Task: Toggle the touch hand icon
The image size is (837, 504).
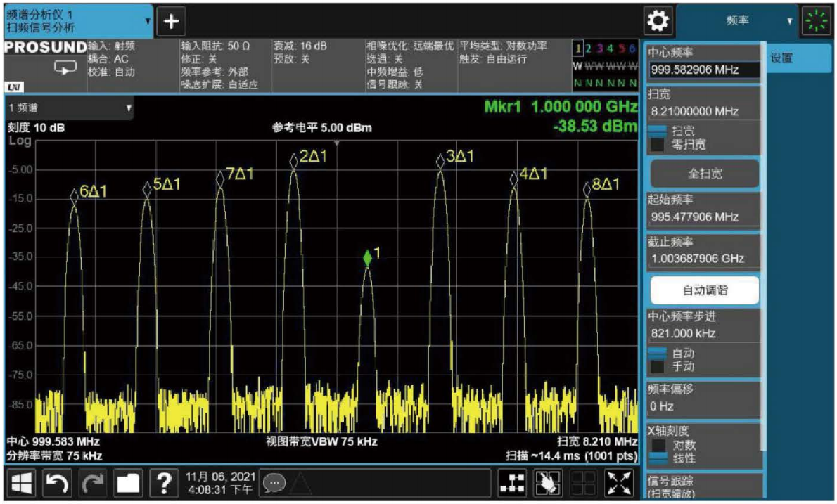Action: coord(548,483)
